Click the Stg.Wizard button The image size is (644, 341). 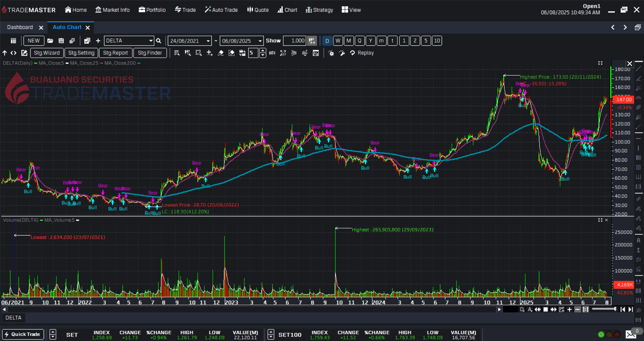(x=47, y=53)
